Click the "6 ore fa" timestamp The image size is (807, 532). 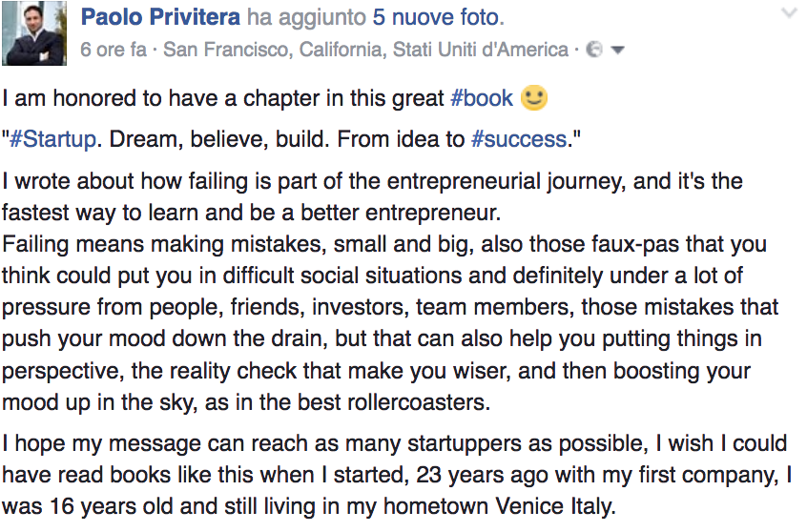pos(114,50)
